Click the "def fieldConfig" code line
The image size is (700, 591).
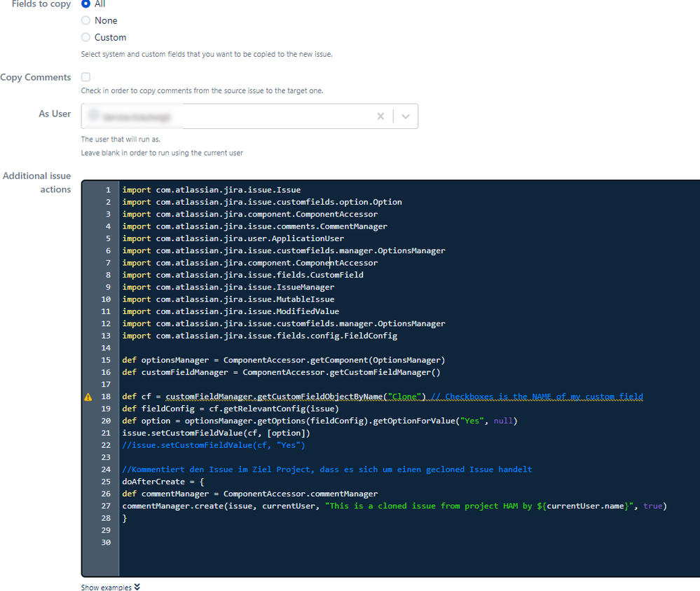pyautogui.click(x=231, y=409)
